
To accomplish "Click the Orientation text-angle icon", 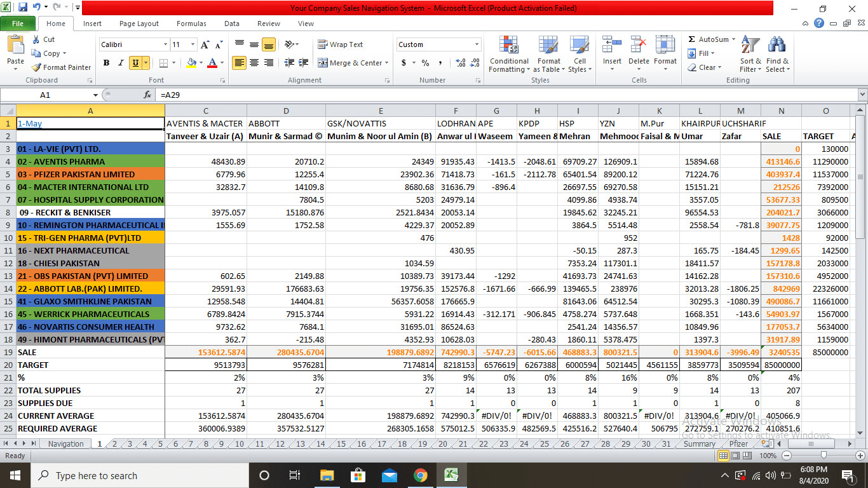I will click(x=290, y=44).
